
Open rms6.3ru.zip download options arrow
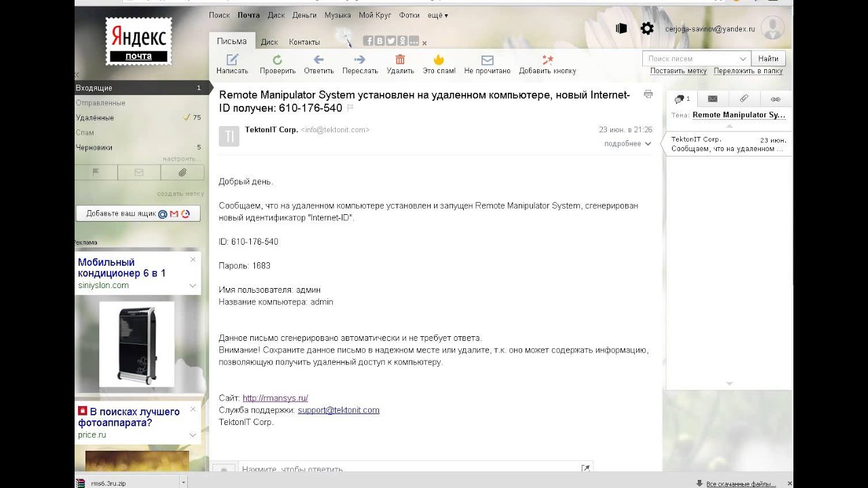click(x=183, y=483)
